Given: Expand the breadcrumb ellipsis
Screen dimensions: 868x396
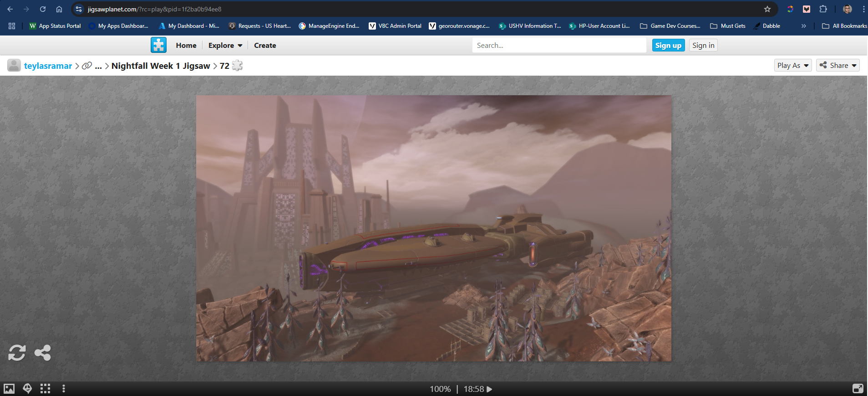Looking at the screenshot, I should coord(98,66).
